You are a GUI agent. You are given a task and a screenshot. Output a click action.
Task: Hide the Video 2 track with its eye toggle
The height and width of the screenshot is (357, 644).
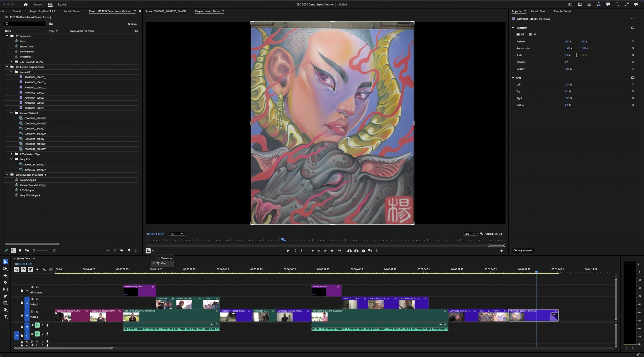(37, 299)
